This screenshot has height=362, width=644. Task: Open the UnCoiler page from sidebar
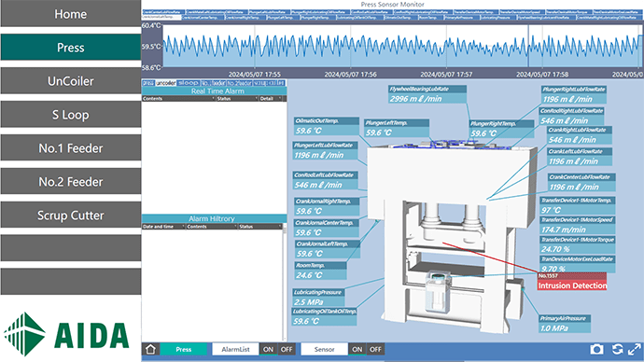pos(71,81)
